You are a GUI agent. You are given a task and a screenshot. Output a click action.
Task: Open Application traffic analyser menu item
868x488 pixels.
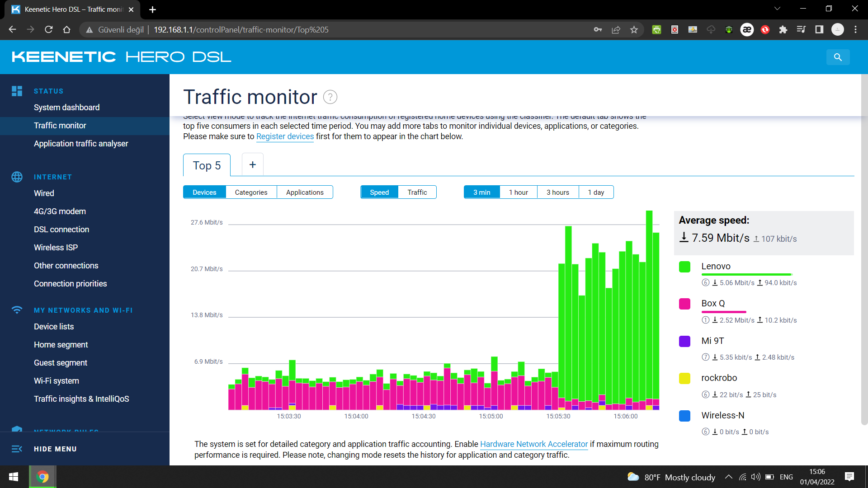pyautogui.click(x=81, y=143)
